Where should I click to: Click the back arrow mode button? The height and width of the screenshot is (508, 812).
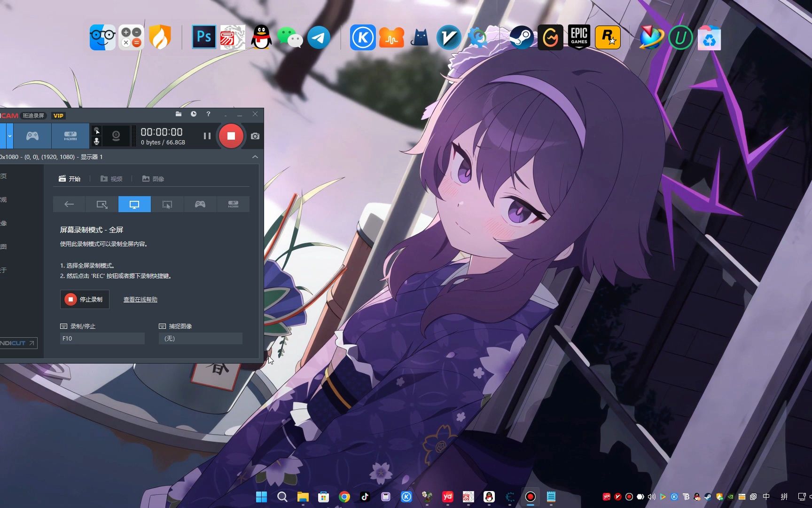(69, 204)
